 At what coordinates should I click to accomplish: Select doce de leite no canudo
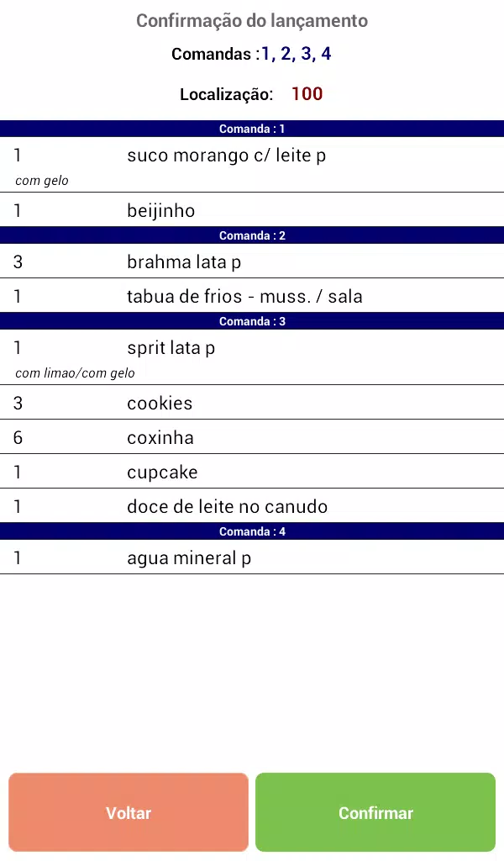pyautogui.click(x=252, y=505)
